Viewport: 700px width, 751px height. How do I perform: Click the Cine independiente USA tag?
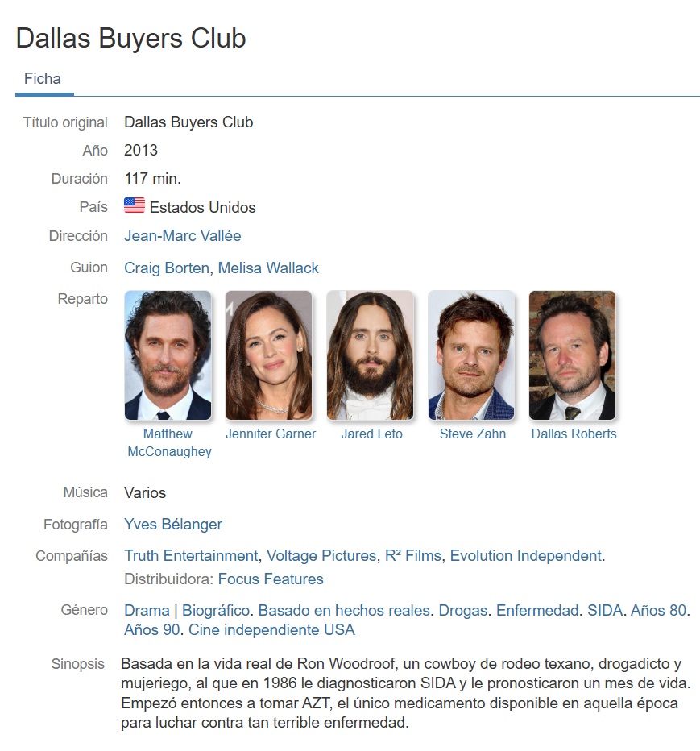click(x=271, y=629)
